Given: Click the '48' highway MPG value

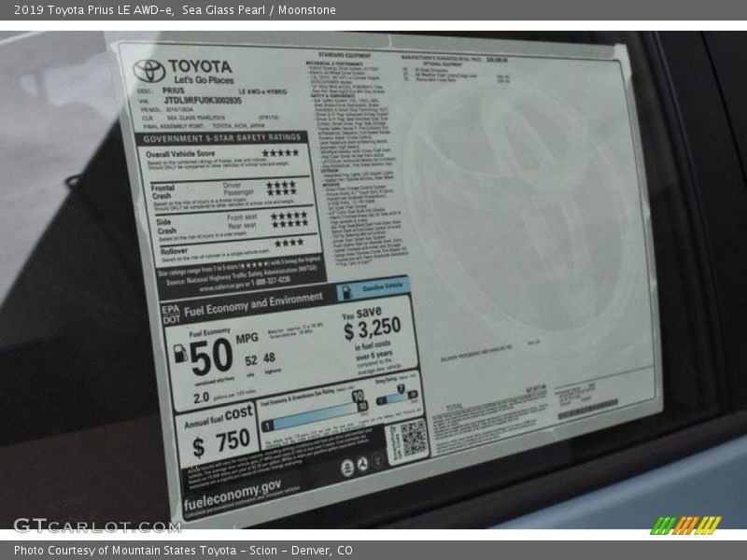Looking at the screenshot, I should tap(269, 357).
